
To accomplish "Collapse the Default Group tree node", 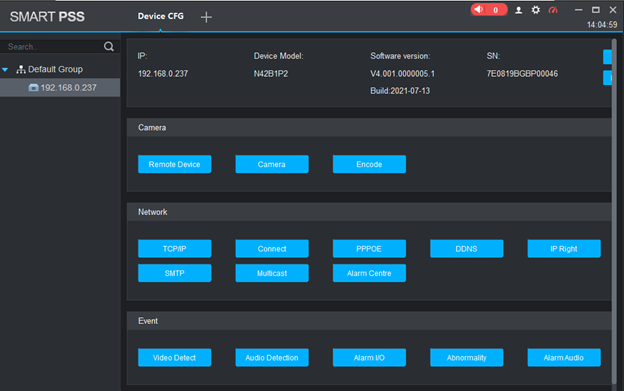I will (5, 70).
